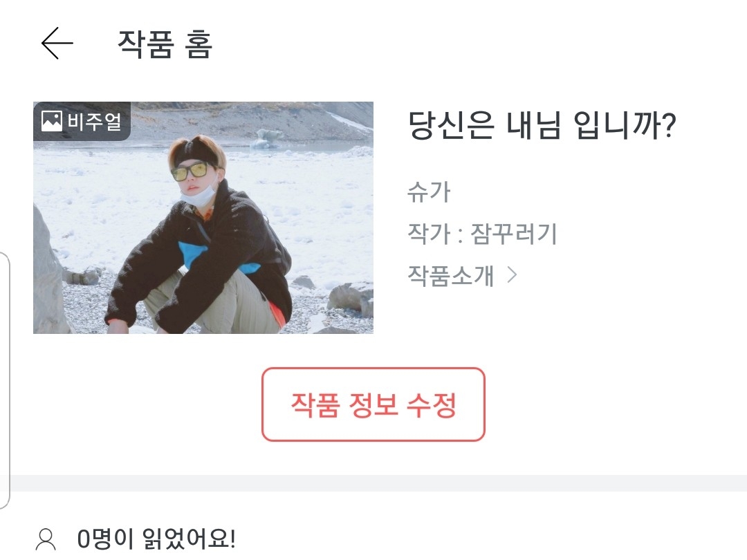The width and height of the screenshot is (747, 560).
Task: Select the 슈가 character tag
Action: [x=429, y=192]
